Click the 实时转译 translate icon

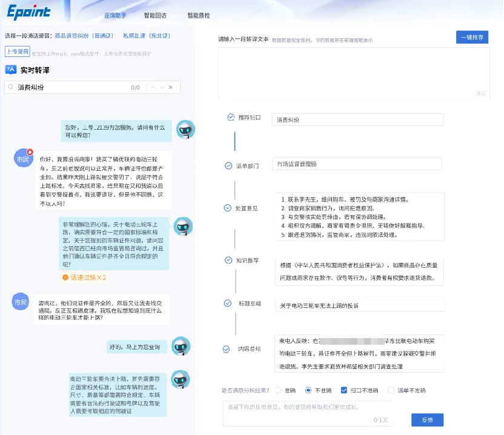tap(11, 70)
